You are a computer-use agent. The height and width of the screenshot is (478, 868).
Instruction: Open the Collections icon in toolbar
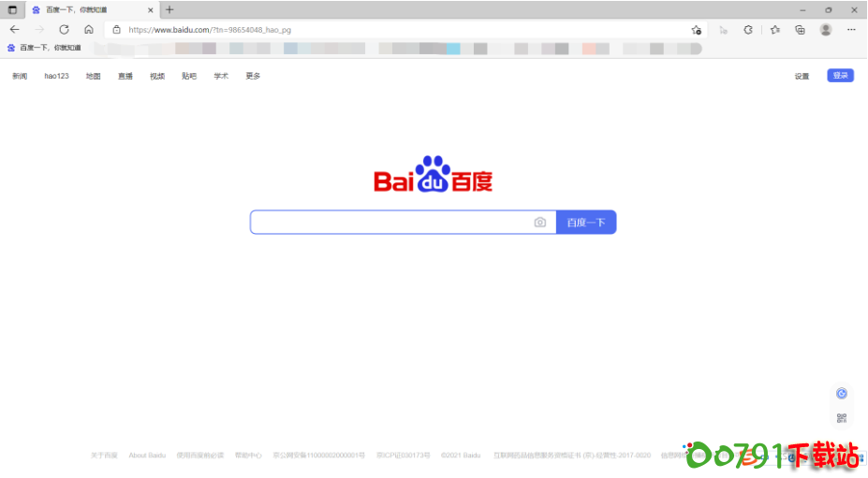click(800, 30)
